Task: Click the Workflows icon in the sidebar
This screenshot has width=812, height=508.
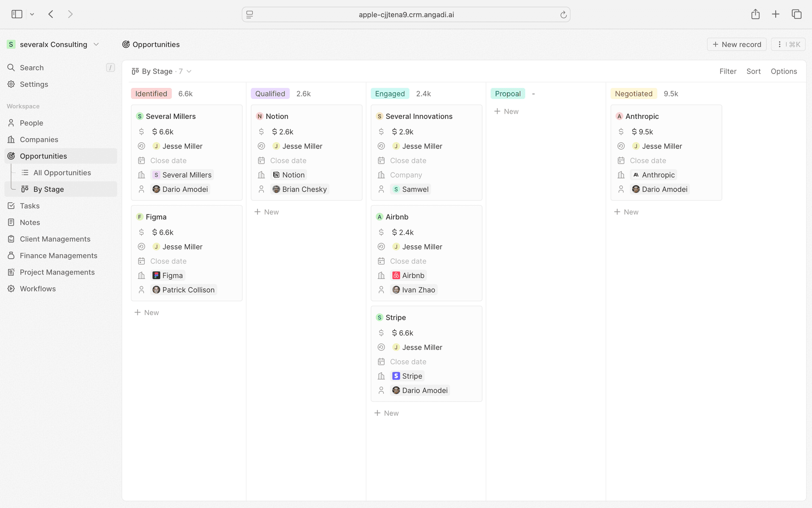Action: [x=11, y=288]
